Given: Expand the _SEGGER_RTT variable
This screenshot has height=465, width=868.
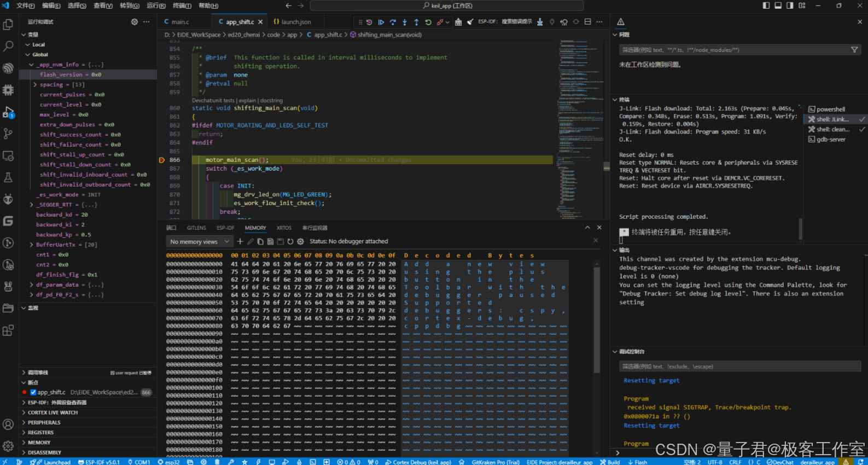Looking at the screenshot, I should pos(31,205).
